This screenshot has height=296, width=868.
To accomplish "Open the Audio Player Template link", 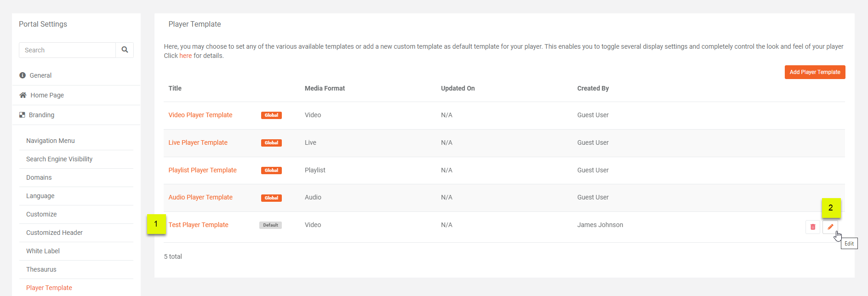I will (x=200, y=197).
